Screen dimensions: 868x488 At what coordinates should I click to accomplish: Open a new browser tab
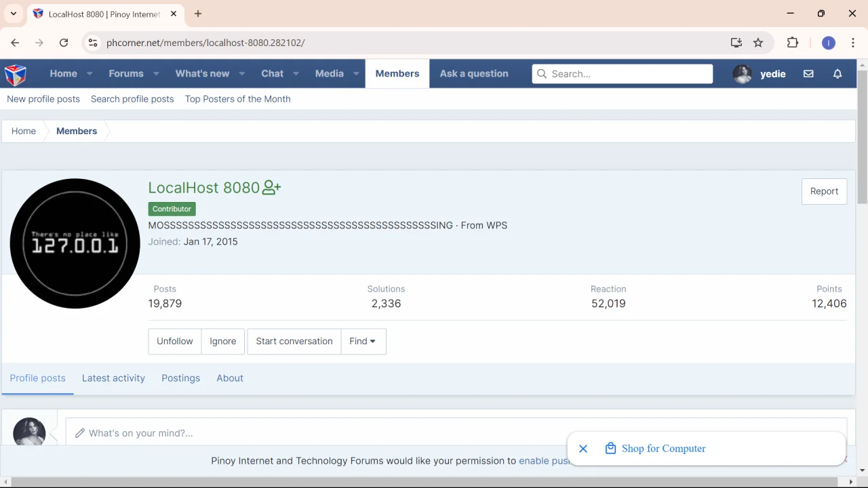pos(198,14)
